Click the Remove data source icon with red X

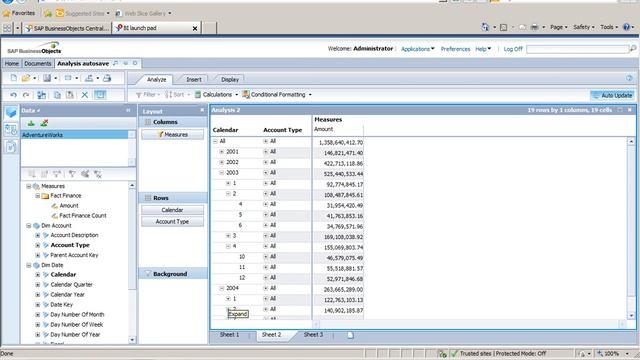(44, 123)
